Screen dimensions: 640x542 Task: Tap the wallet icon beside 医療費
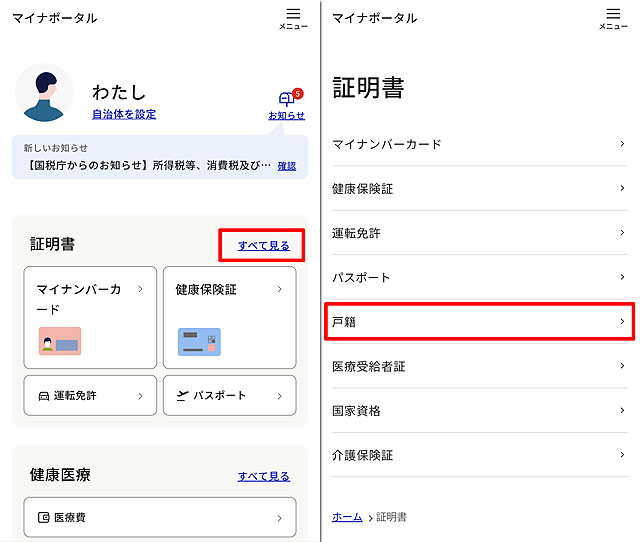click(x=44, y=518)
